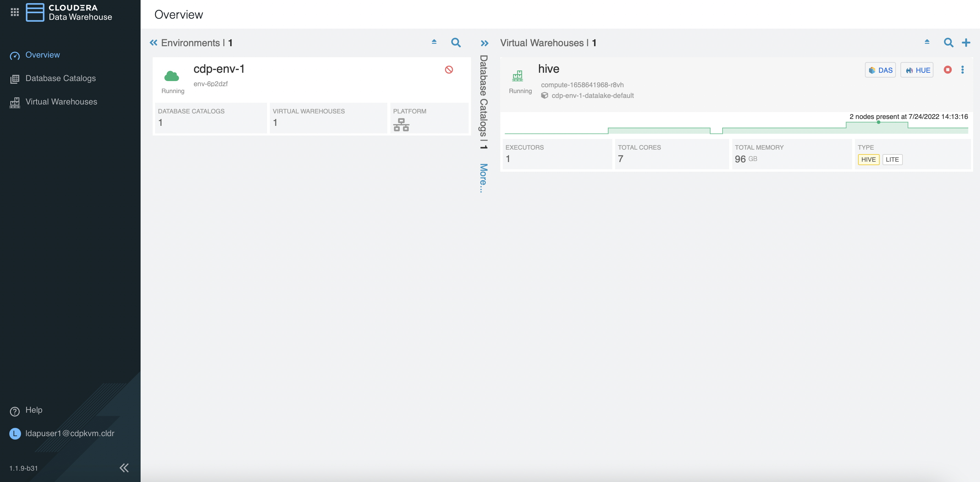Open the app switcher grid icon
This screenshot has width=980, height=482.
pyautogui.click(x=14, y=12)
